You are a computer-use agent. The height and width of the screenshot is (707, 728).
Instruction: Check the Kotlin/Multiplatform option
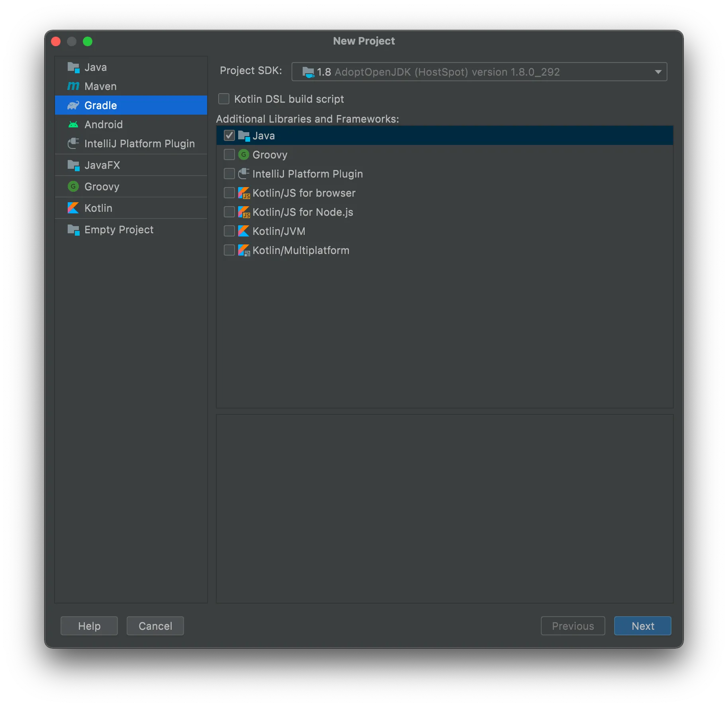[229, 250]
